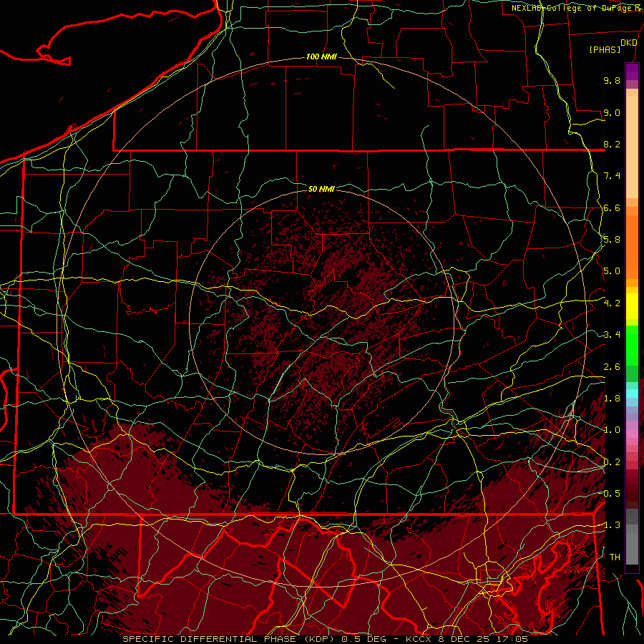Image resolution: width=644 pixels, height=644 pixels.
Task: Click the 4.2 legend value
Action: [x=612, y=303]
